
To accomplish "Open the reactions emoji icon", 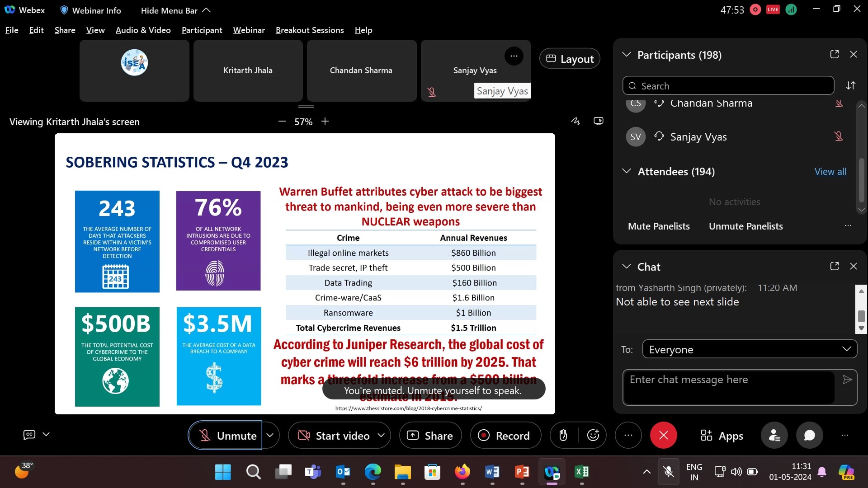I will [x=593, y=436].
